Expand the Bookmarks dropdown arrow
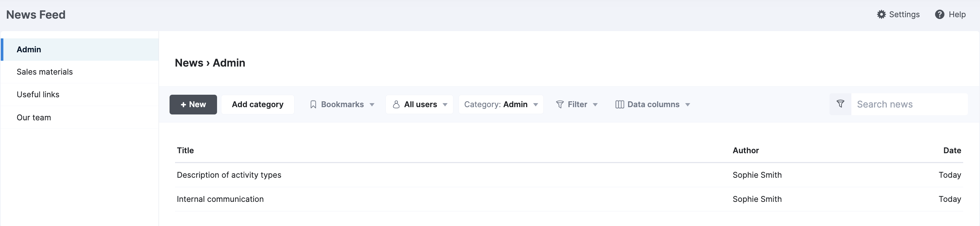This screenshot has width=980, height=226. coord(372,105)
